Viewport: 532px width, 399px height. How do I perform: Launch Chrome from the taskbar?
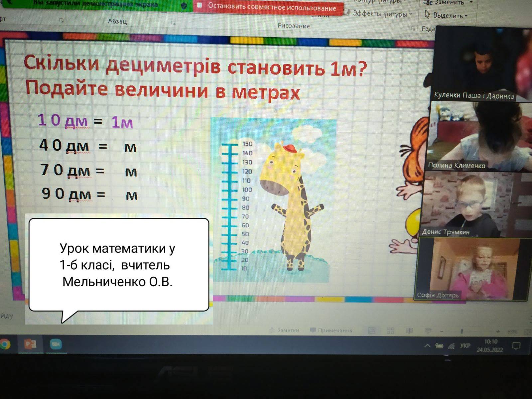coord(5,344)
